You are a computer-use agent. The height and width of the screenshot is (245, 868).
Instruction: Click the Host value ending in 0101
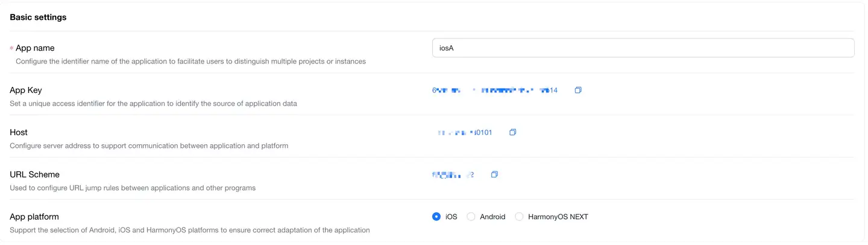(465, 132)
